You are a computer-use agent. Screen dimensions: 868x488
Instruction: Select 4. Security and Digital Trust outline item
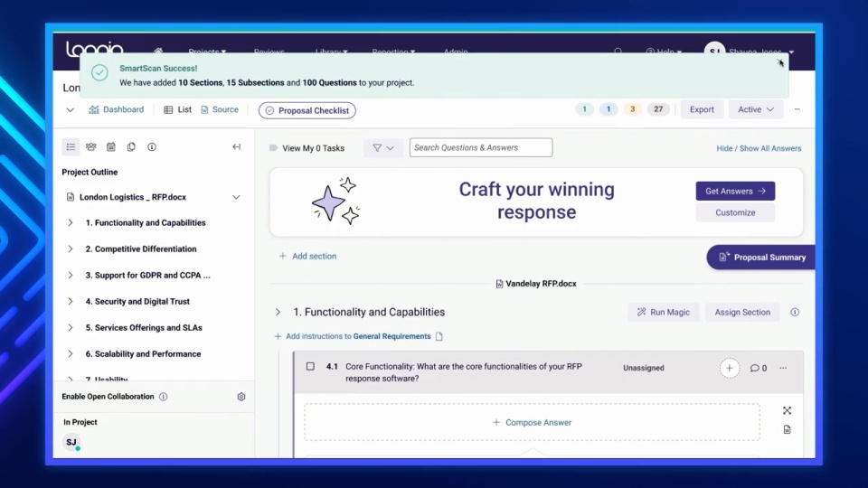(x=137, y=302)
